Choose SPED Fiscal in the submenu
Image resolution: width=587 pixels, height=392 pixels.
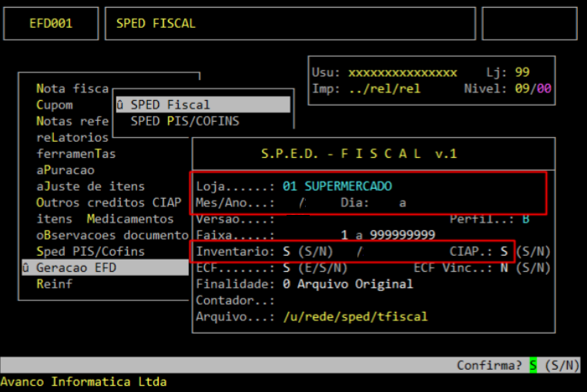point(203,105)
